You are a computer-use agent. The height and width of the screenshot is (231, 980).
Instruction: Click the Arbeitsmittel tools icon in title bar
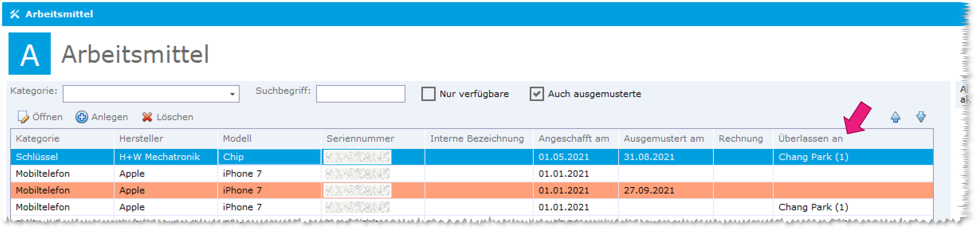pyautogui.click(x=15, y=14)
